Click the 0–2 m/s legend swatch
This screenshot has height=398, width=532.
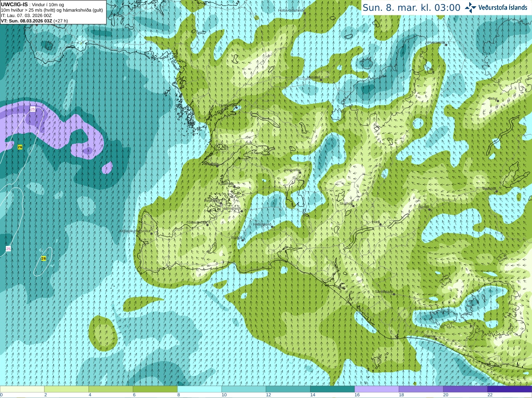point(22,389)
